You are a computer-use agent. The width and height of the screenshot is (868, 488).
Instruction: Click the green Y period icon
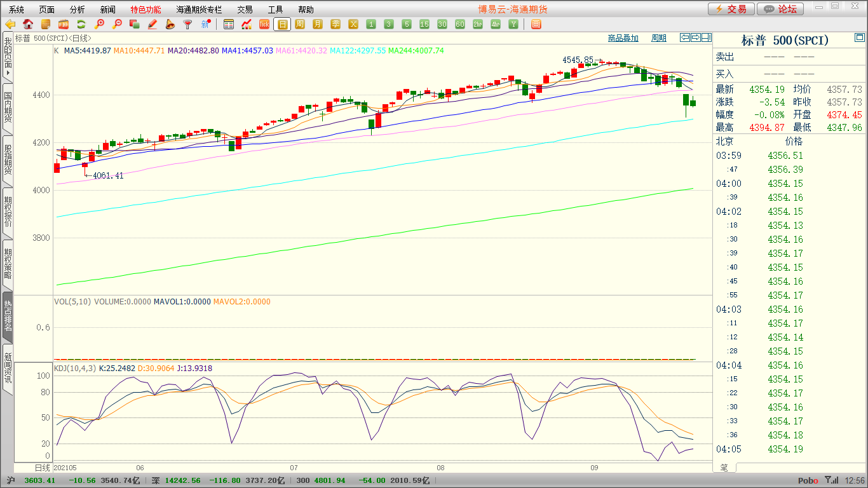pyautogui.click(x=513, y=24)
